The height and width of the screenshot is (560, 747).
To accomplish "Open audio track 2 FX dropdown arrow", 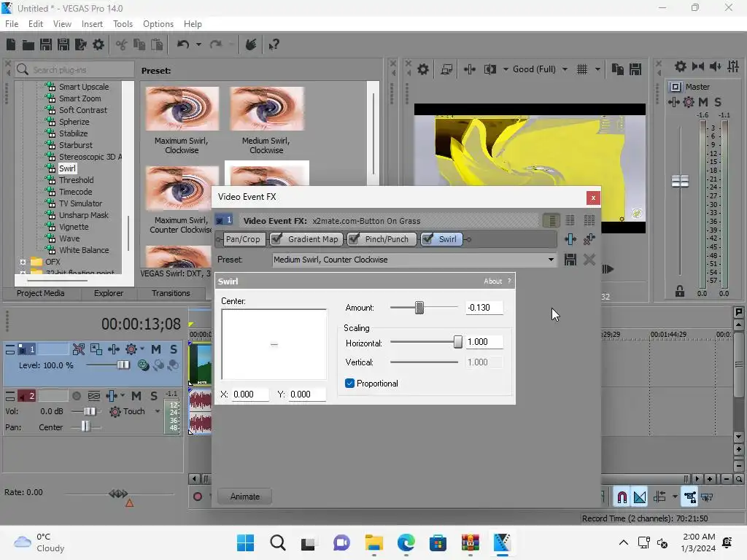I will coord(123,396).
